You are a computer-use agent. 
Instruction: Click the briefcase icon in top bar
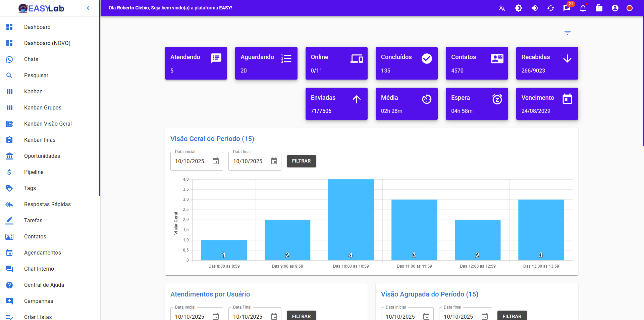[599, 8]
